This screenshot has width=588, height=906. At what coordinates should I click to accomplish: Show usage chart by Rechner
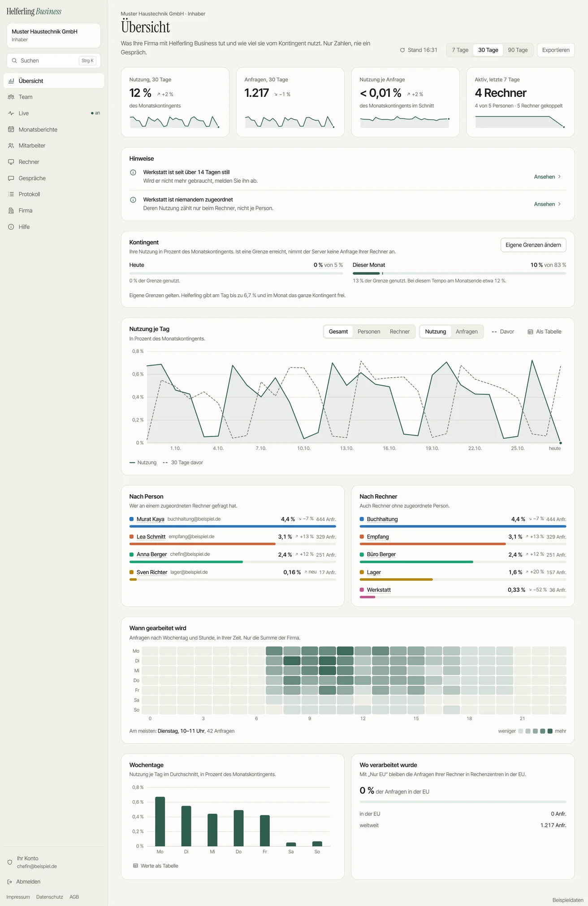(400, 332)
